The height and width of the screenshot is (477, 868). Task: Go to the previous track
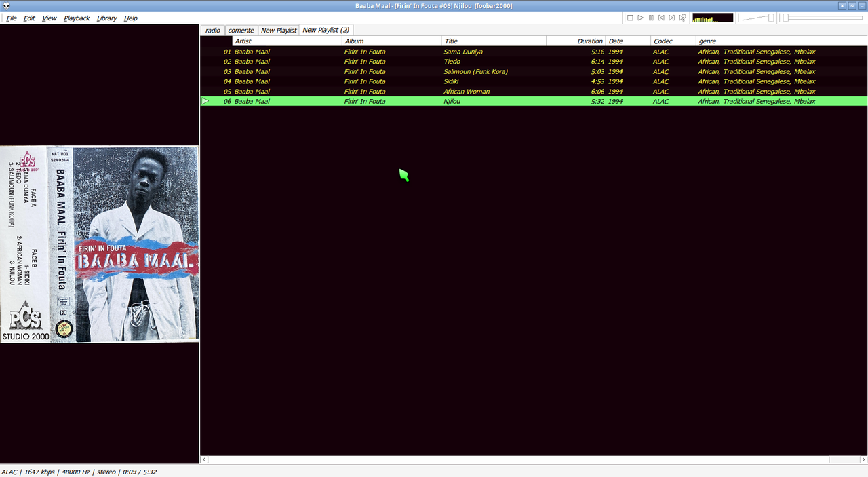pyautogui.click(x=661, y=18)
